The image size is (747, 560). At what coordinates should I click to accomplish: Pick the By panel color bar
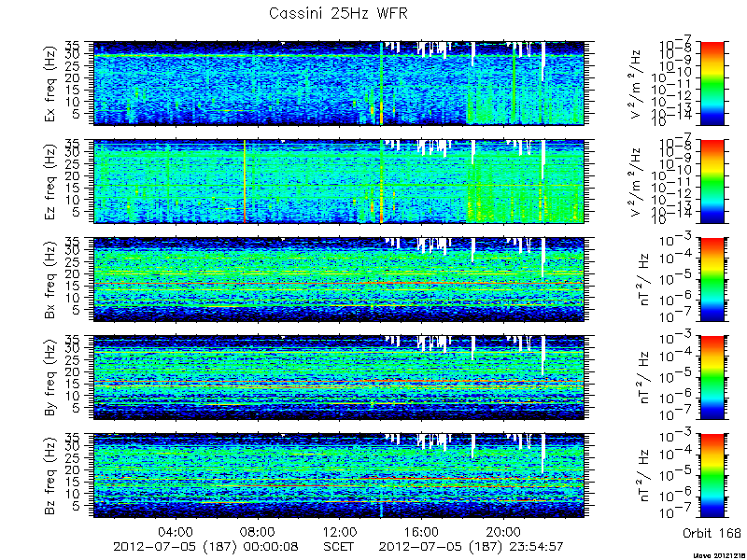pyautogui.click(x=712, y=378)
